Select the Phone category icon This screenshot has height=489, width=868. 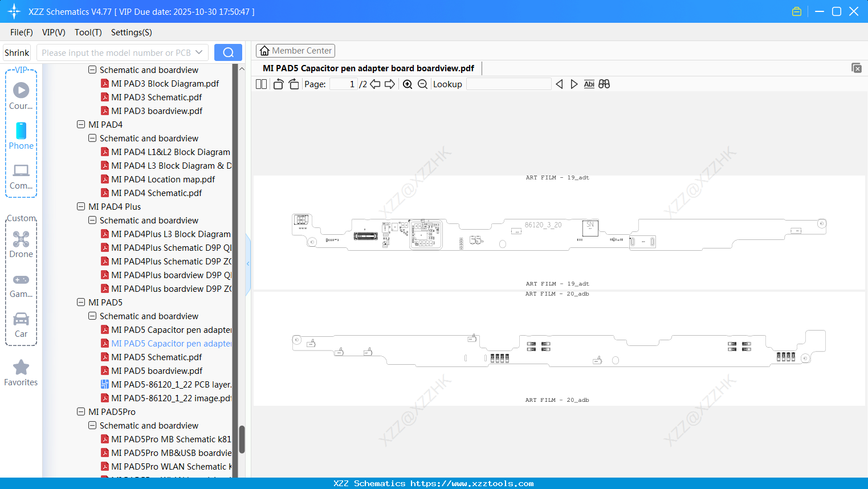[21, 136]
